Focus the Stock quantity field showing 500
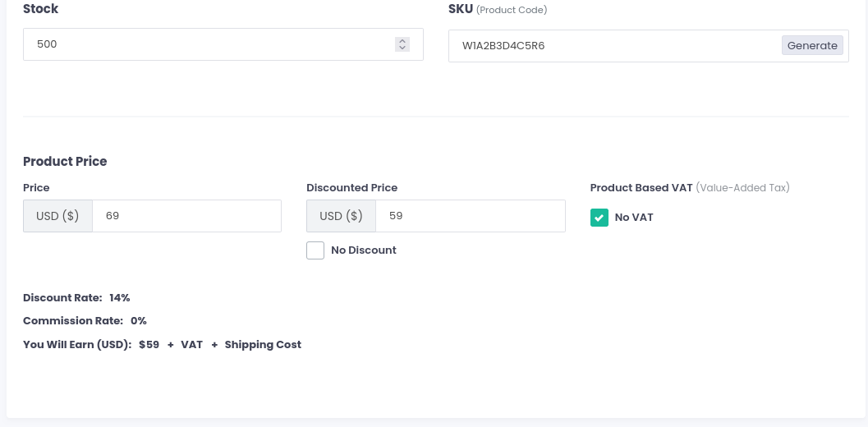 205,44
